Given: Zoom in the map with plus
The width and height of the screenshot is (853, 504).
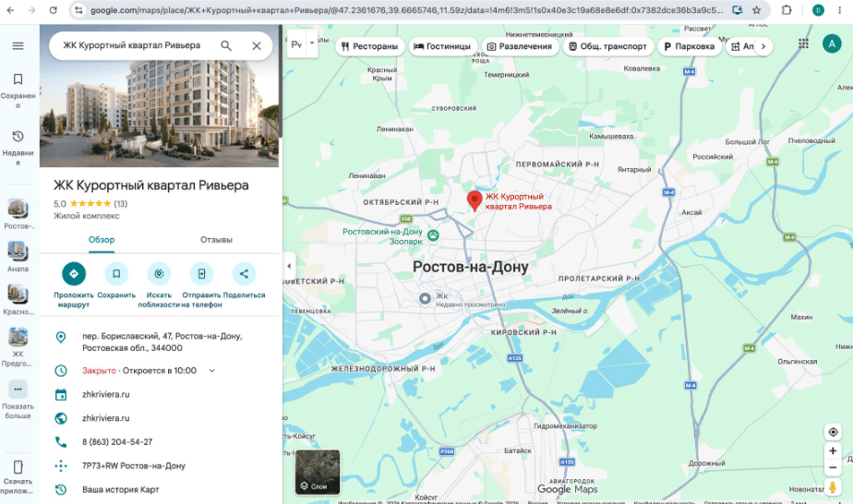Looking at the screenshot, I should [833, 450].
